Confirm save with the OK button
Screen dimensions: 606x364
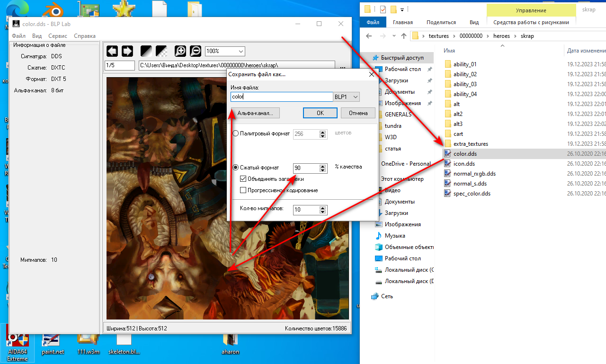[x=320, y=113]
